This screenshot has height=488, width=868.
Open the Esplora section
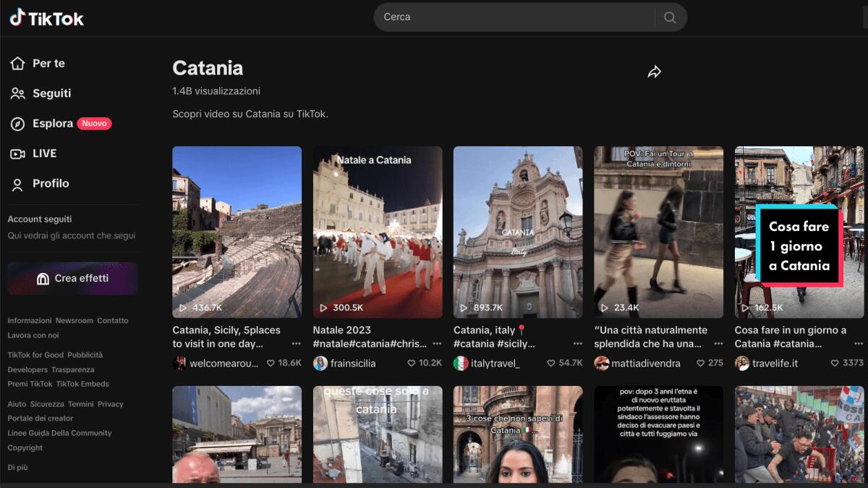coord(53,124)
